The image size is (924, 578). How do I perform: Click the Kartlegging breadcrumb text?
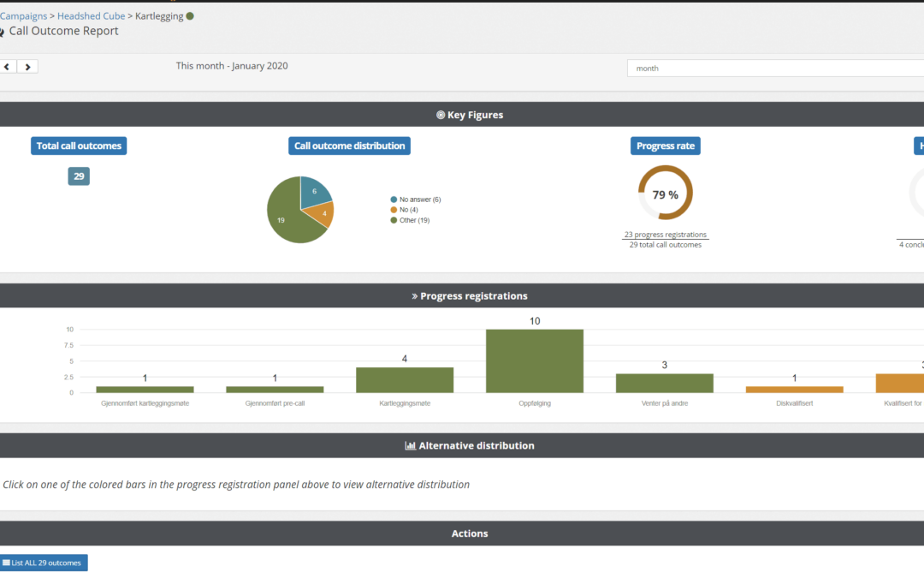coord(159,16)
